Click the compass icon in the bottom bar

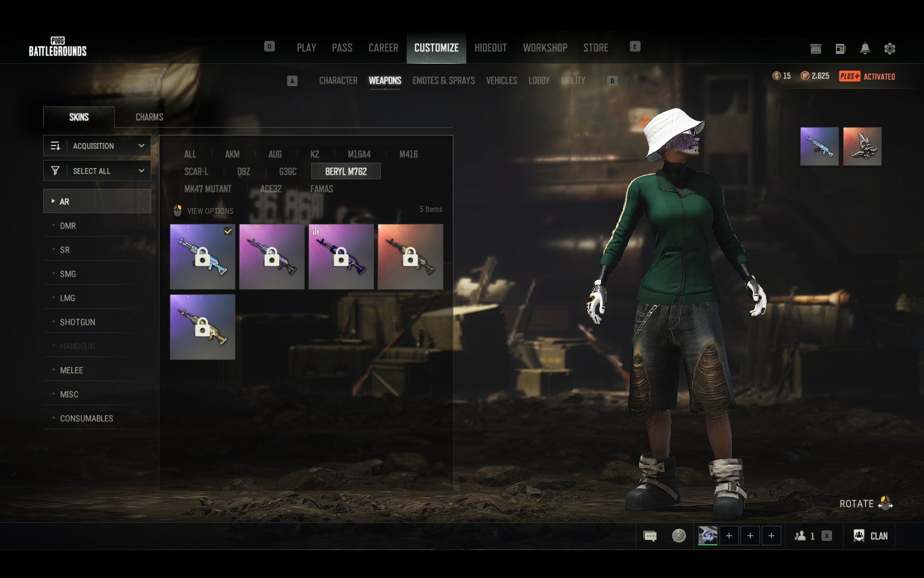tap(679, 536)
